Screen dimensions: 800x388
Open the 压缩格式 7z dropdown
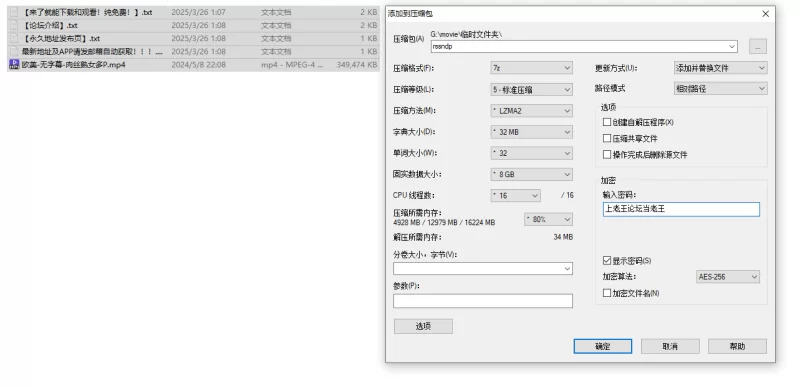(x=531, y=68)
